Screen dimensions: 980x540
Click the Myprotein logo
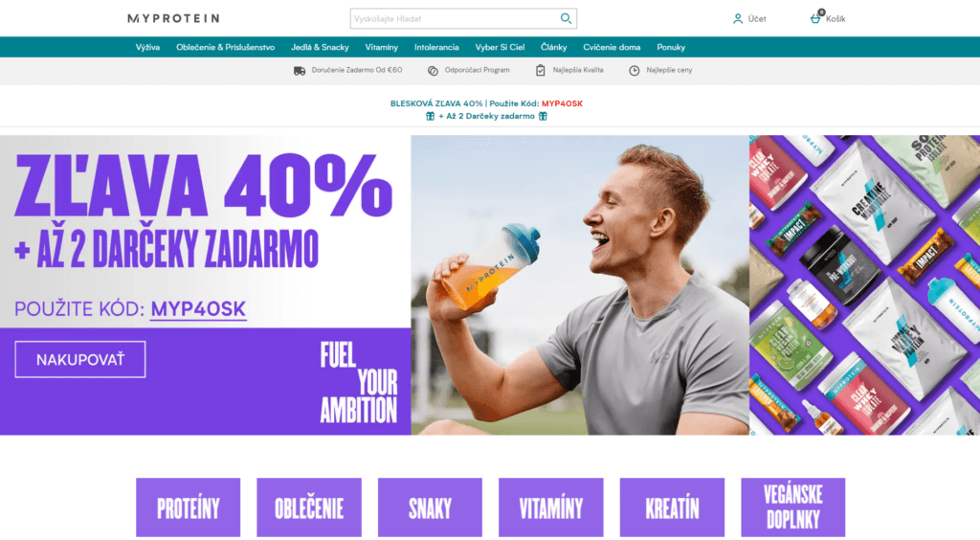[174, 19]
